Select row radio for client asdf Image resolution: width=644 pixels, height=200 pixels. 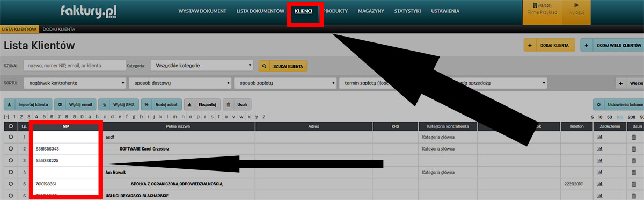[x=11, y=137]
